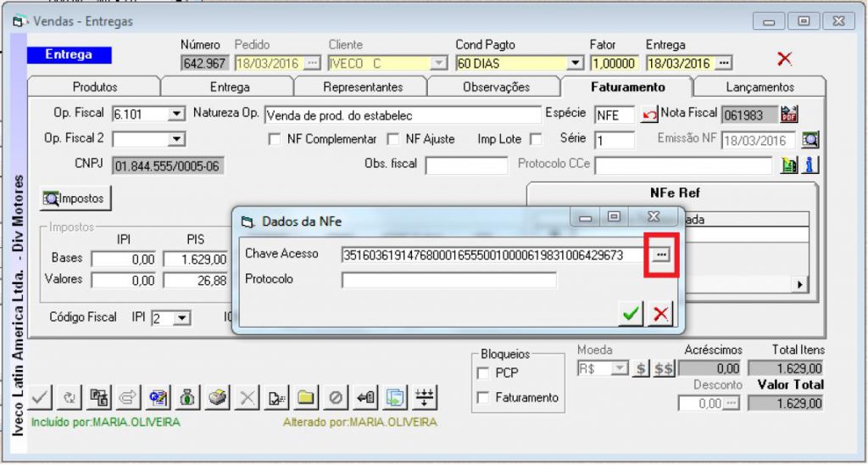868x465 pixels.
Task: Toggle the NF Ajuste checkbox
Action: 392,139
